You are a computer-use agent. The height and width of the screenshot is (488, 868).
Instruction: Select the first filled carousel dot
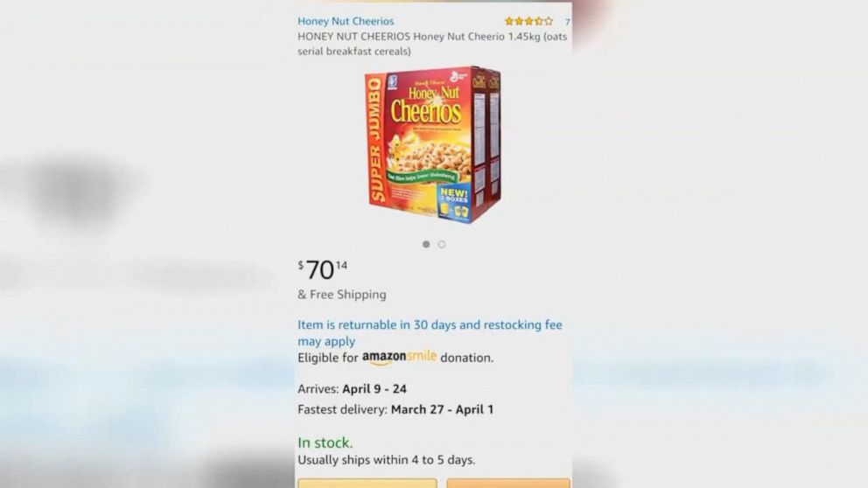point(426,244)
